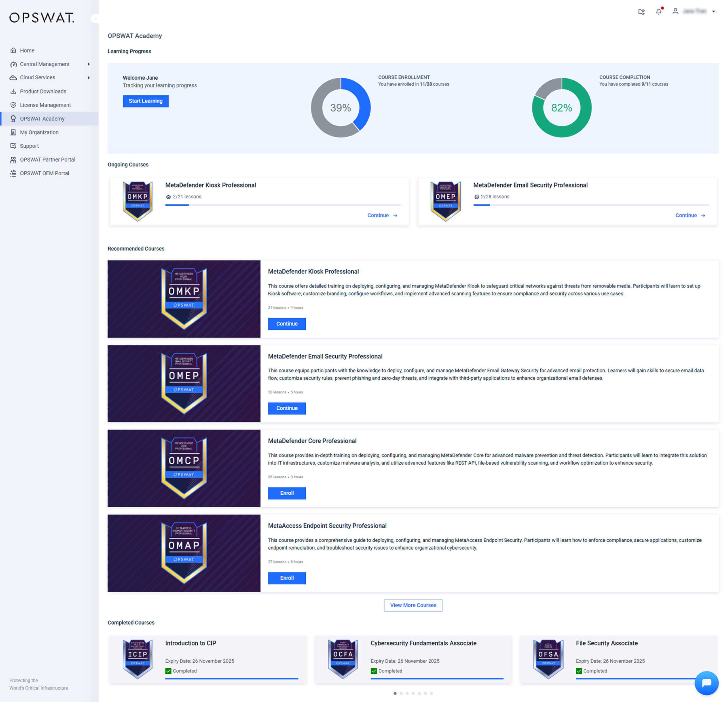728x702 pixels.
Task: Expand the Central Management submenu arrow
Action: tap(88, 64)
